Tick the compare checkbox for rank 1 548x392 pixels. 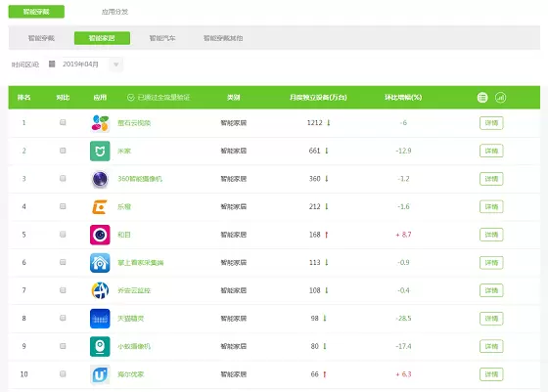tap(63, 122)
